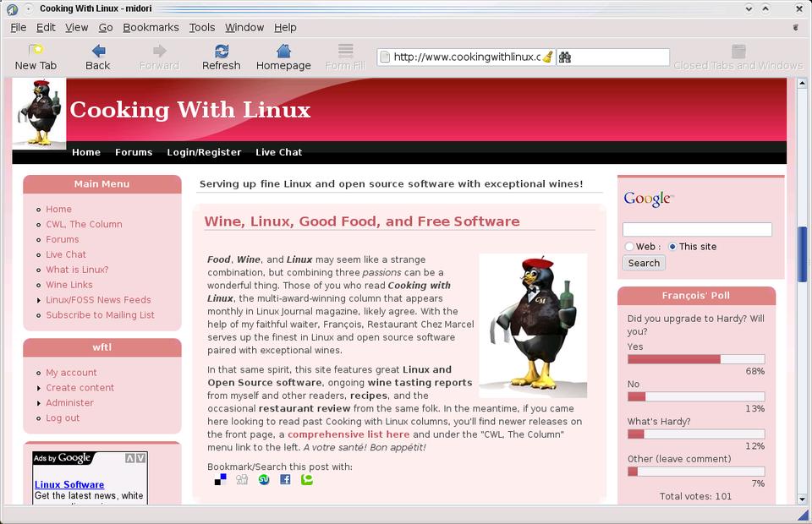Click Subscribe to Mailing List link
The height and width of the screenshot is (524, 812).
point(100,315)
